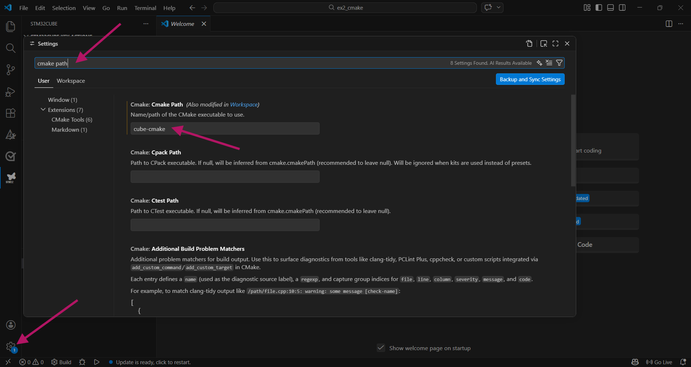Viewport: 691px width, 367px height.
Task: Maximize the Settings panel
Action: pos(555,44)
